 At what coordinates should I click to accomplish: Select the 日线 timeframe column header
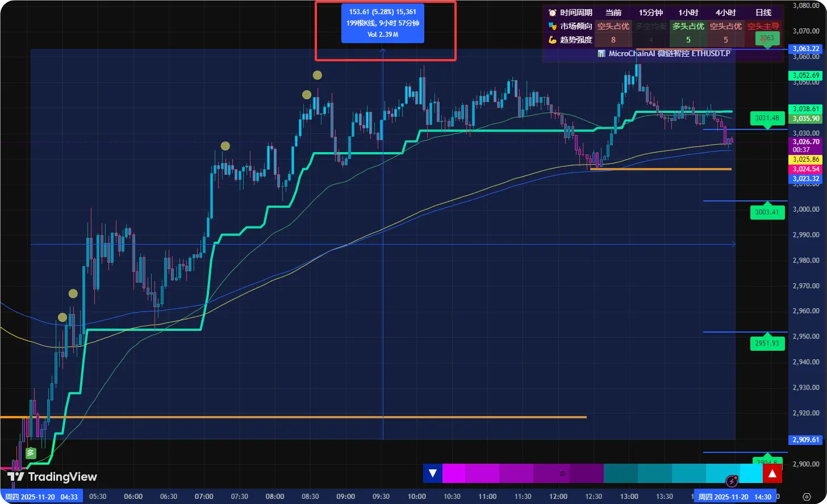coord(763,12)
